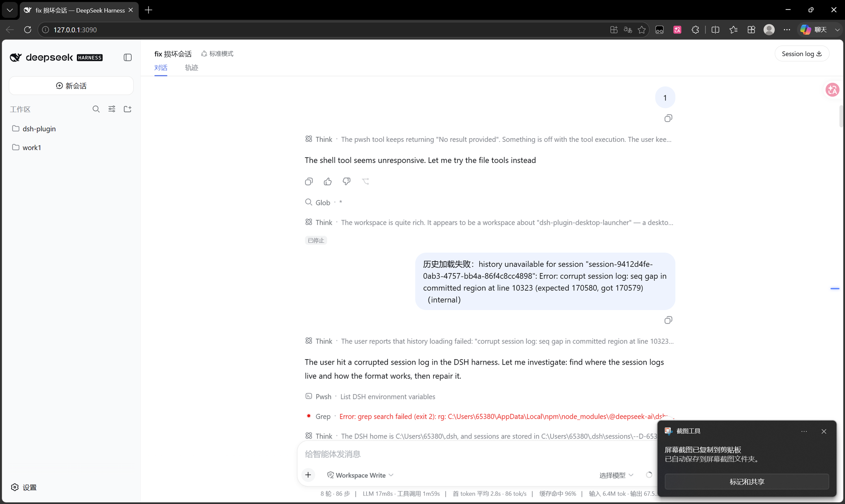Copy the user message "1"

(x=668, y=118)
